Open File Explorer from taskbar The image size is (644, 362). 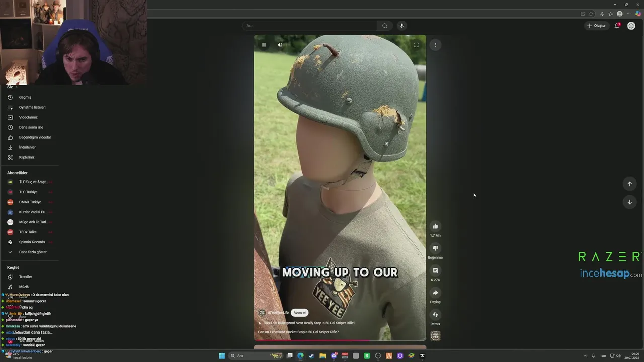point(323,356)
